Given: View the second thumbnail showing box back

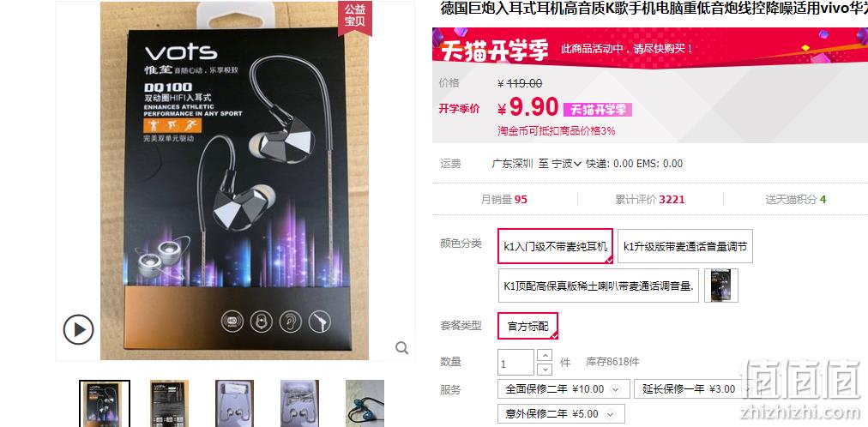Looking at the screenshot, I should point(169,403).
